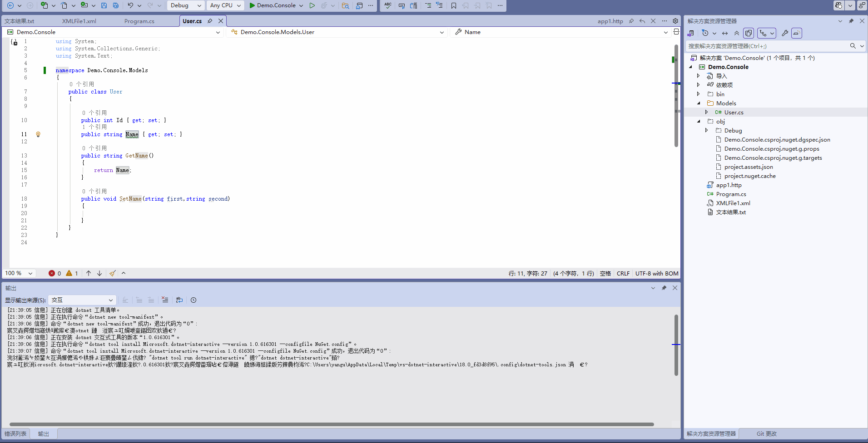Collapse all nodes in Solution Explorer

coord(737,33)
